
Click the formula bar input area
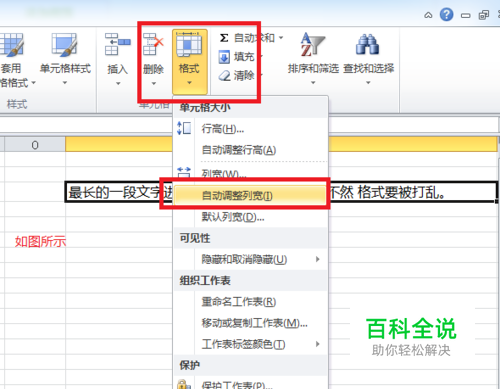[250, 125]
